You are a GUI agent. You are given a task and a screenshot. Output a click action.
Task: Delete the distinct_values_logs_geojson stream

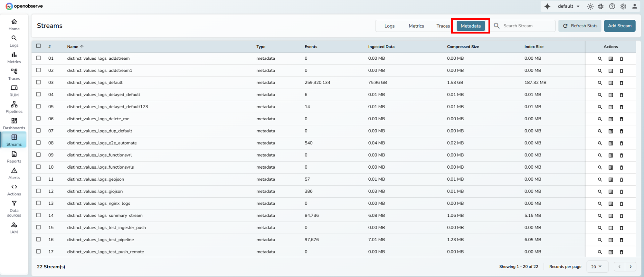[621, 180]
